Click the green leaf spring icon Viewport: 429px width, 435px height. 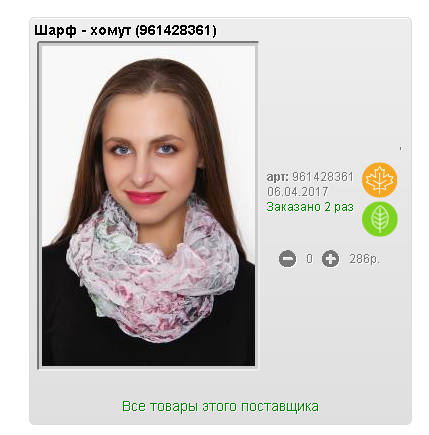coord(380,219)
